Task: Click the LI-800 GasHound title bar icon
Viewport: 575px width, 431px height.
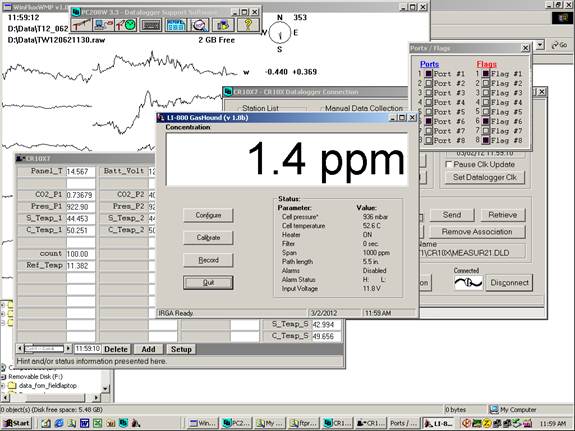Action: pos(161,117)
